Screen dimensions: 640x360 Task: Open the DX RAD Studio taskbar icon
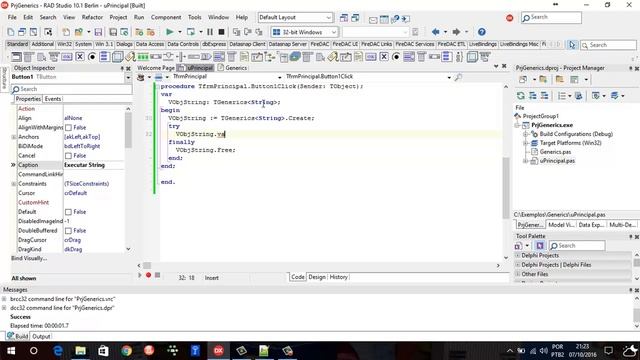218,351
